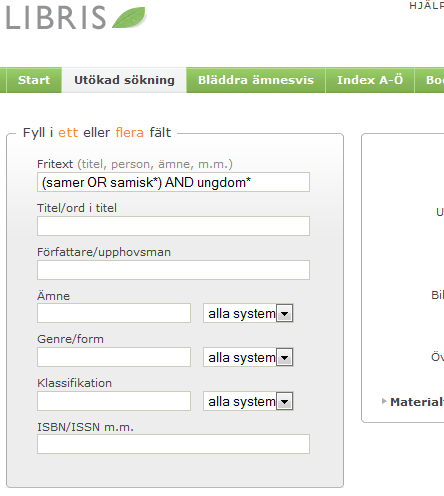444x496 pixels.
Task: Click the ISBN/ISSN m.m. input field
Action: click(x=173, y=444)
